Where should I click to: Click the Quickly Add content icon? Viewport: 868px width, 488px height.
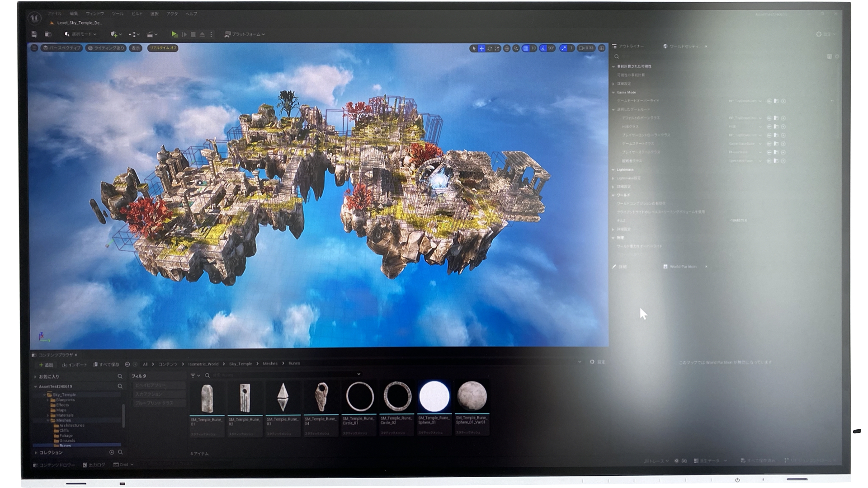(x=113, y=34)
